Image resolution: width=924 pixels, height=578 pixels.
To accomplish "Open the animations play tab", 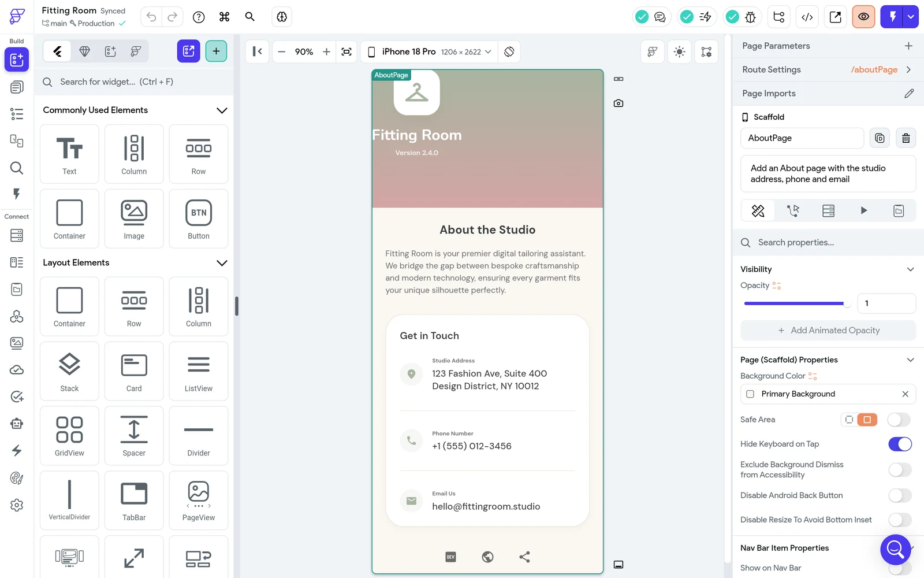I will [863, 211].
